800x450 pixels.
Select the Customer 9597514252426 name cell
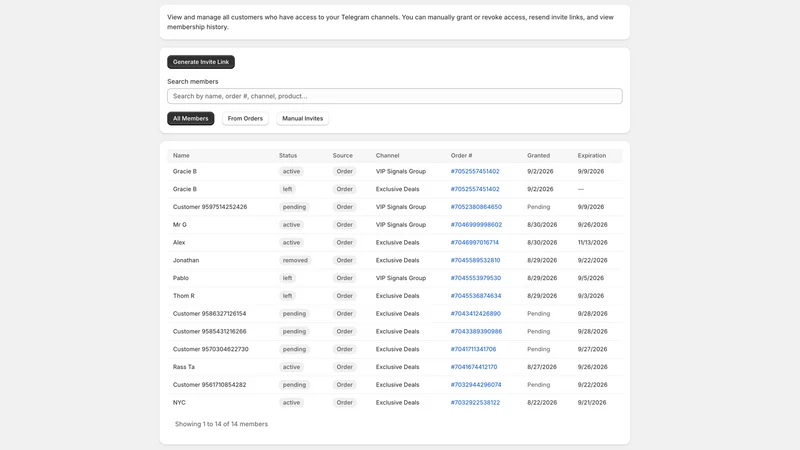coord(210,207)
